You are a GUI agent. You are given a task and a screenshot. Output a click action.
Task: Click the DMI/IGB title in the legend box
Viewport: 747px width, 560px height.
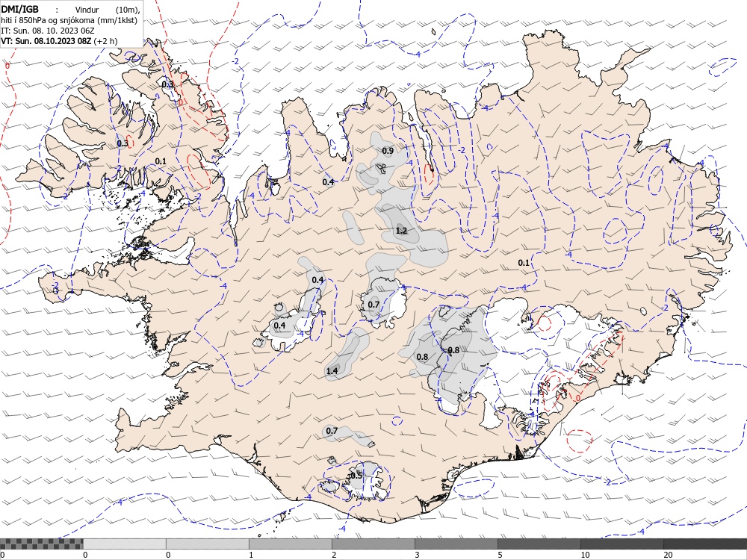[x=19, y=9]
